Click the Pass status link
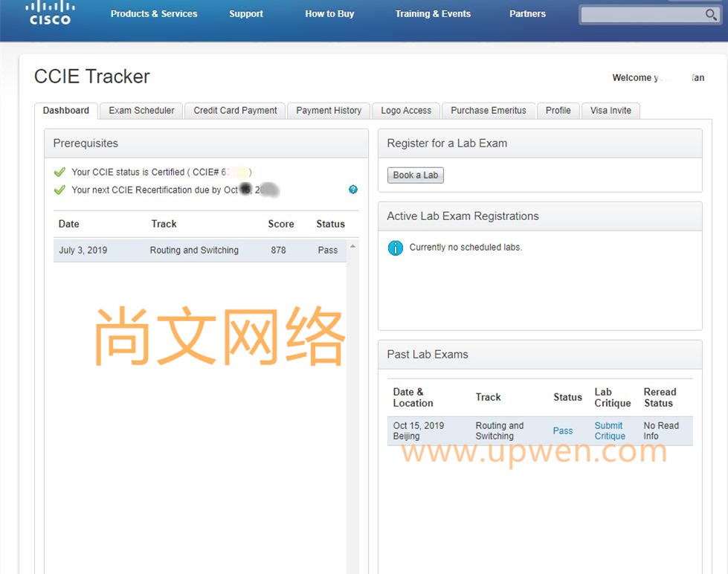The image size is (728, 574). (563, 431)
